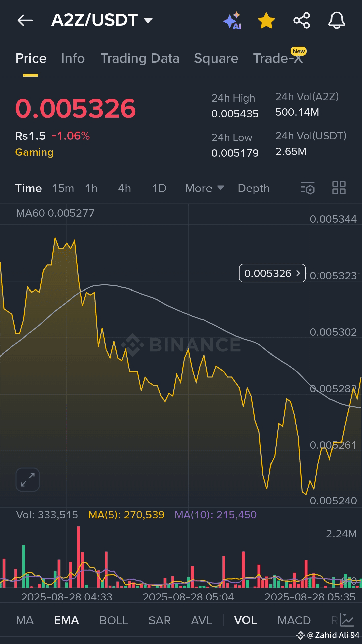This screenshot has width=362, height=644.
Task: Select the 4h chart interval
Action: coord(124,188)
